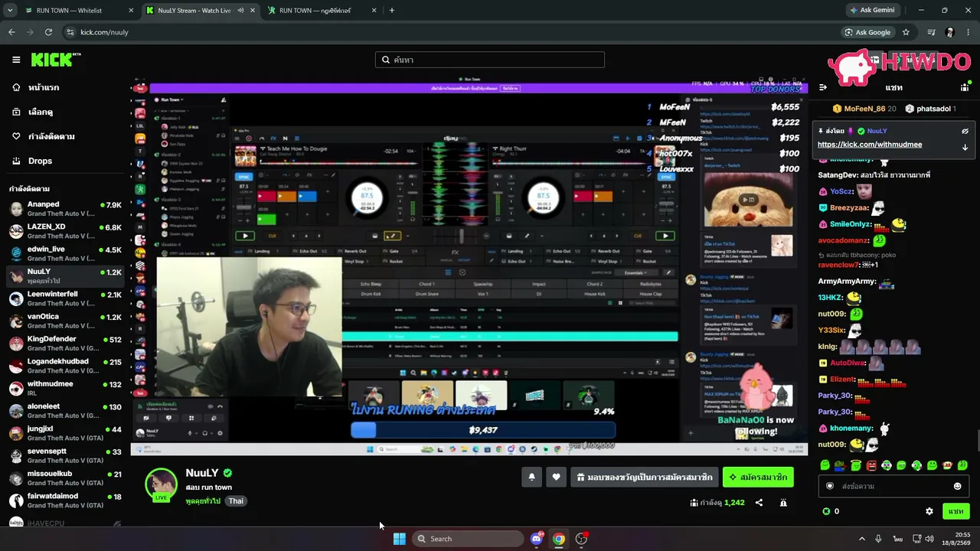Click ravenclow7's username in chat
Image resolution: width=980 pixels, height=551 pixels.
(838, 265)
